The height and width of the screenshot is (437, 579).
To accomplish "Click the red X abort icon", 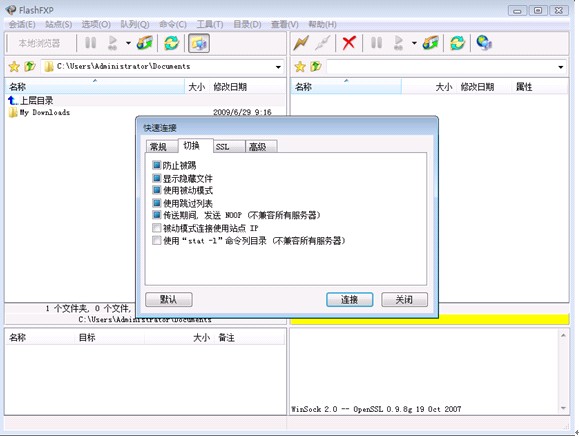I will pyautogui.click(x=349, y=43).
